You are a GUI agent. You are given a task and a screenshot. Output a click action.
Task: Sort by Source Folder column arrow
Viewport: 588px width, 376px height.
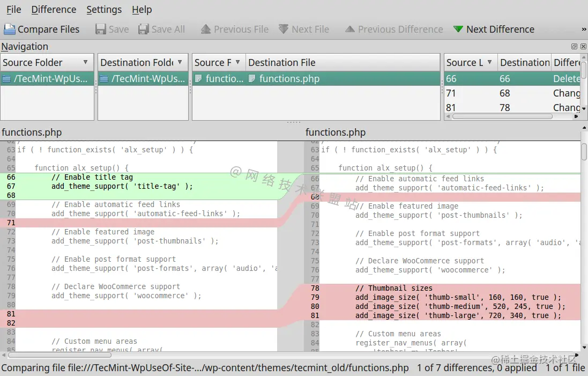[86, 62]
